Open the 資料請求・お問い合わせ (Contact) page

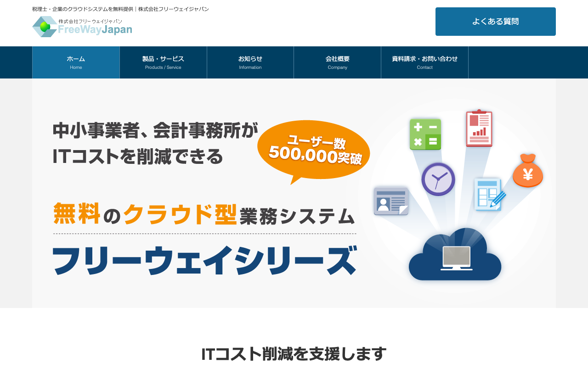pyautogui.click(x=424, y=62)
